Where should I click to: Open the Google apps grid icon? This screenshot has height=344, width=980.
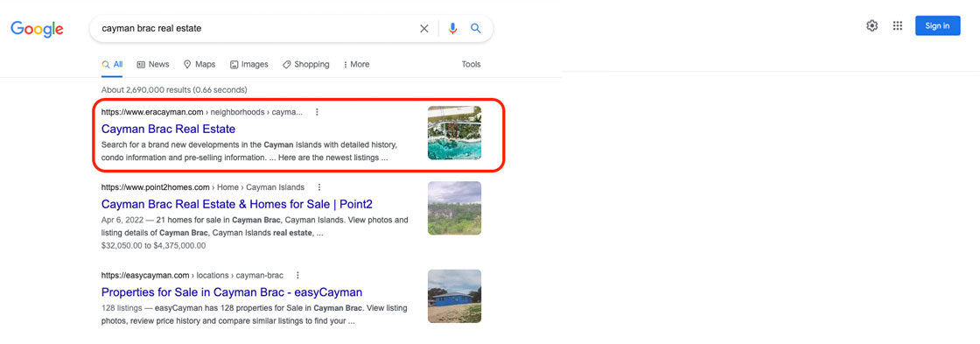coord(898,25)
